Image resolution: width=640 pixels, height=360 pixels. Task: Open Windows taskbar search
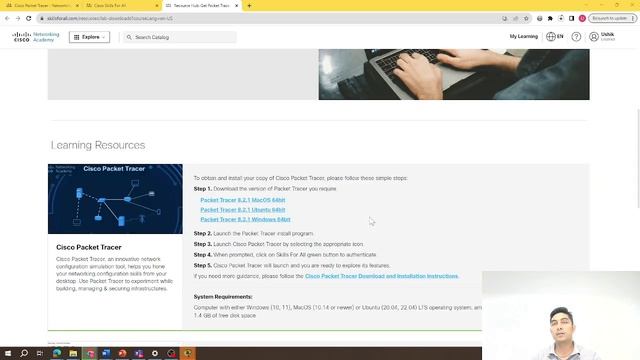coord(24,353)
